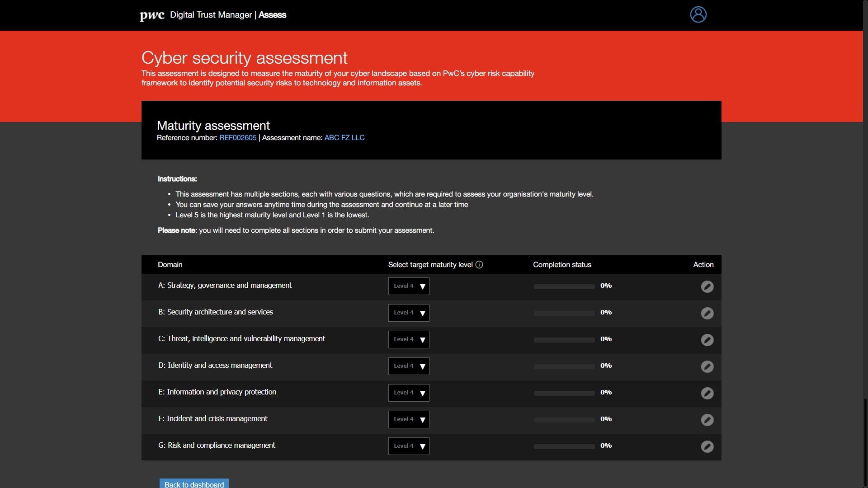Image resolution: width=868 pixels, height=488 pixels.
Task: Open maturity level dropdown for Strategy domain
Action: point(409,286)
